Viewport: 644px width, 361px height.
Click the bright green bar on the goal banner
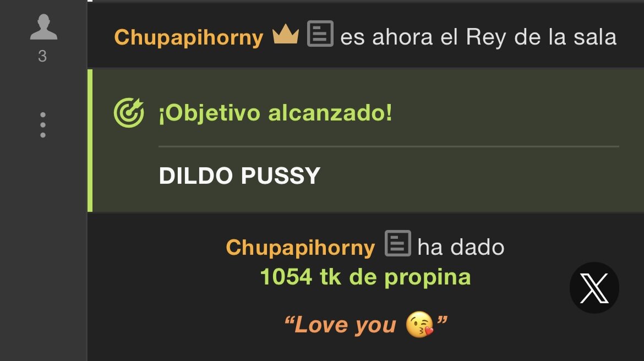click(90, 140)
